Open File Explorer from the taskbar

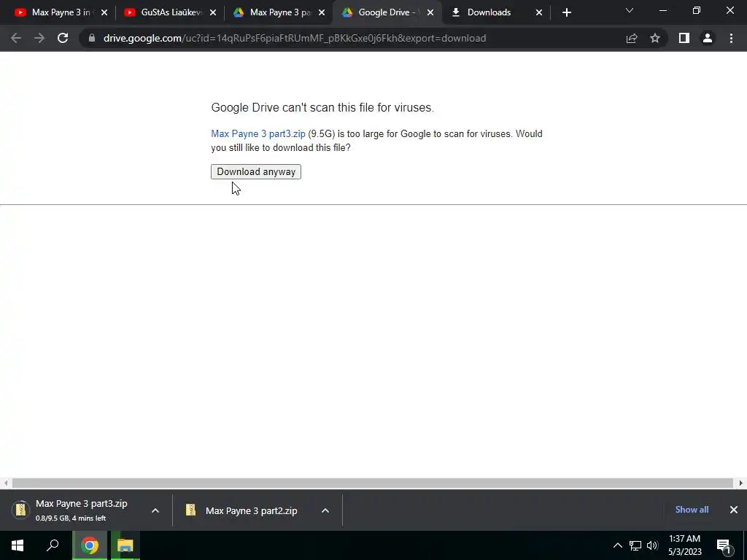125,545
